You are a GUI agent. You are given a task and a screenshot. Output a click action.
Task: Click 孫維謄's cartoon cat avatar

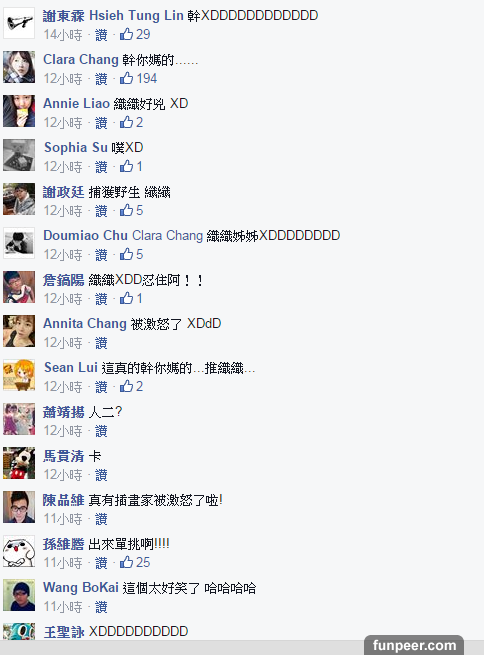(19, 551)
